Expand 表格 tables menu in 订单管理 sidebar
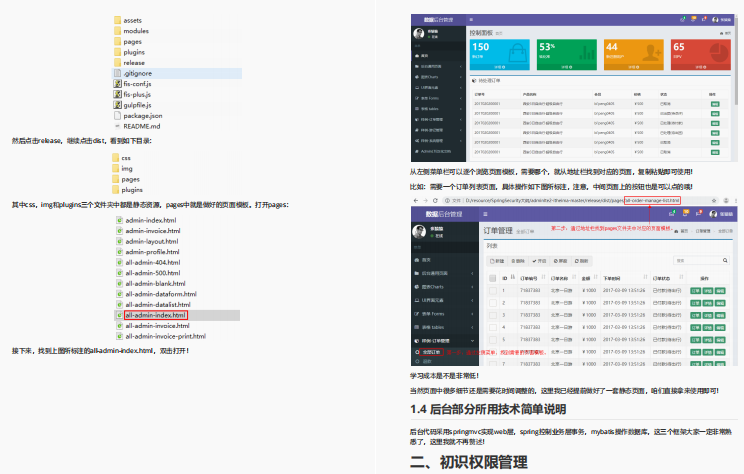744x474 pixels. point(445,327)
